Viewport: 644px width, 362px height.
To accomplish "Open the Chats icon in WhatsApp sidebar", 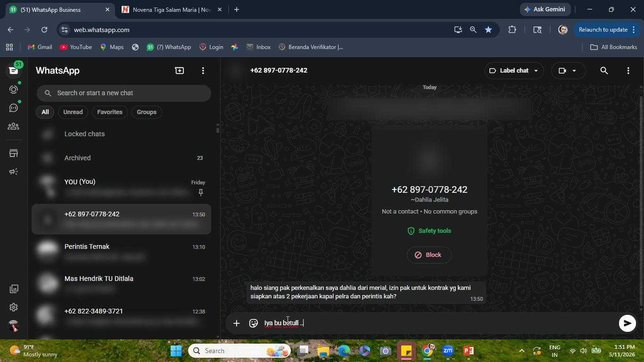I will pos(13,70).
